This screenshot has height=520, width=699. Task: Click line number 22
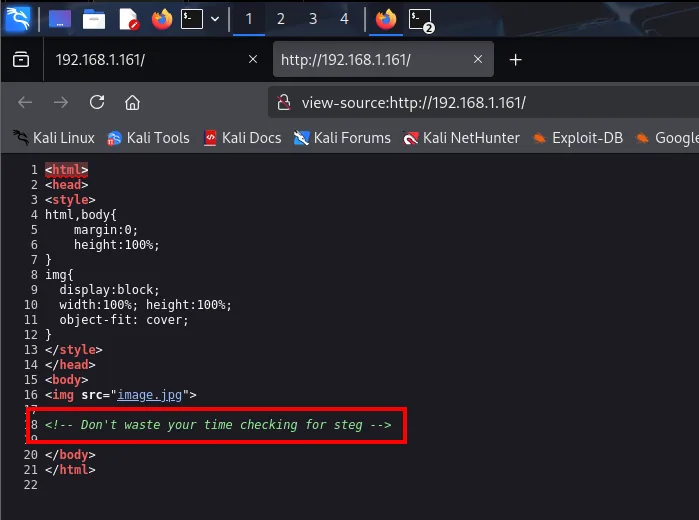point(31,485)
